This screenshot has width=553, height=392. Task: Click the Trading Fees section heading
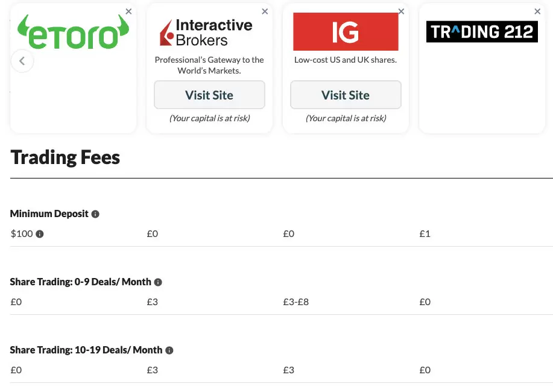(x=65, y=157)
